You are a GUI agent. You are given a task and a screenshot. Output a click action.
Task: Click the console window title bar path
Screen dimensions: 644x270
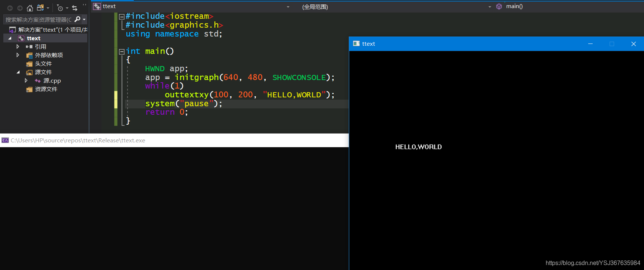(78, 141)
